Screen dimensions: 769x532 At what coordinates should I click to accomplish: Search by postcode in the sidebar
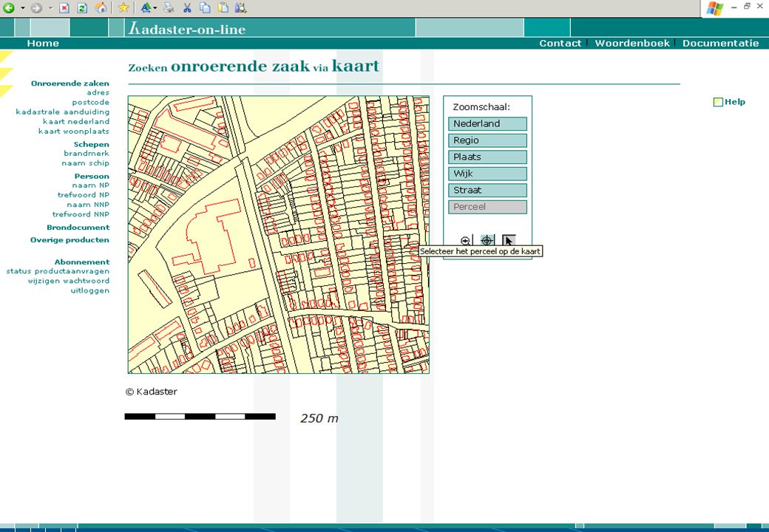(91, 103)
